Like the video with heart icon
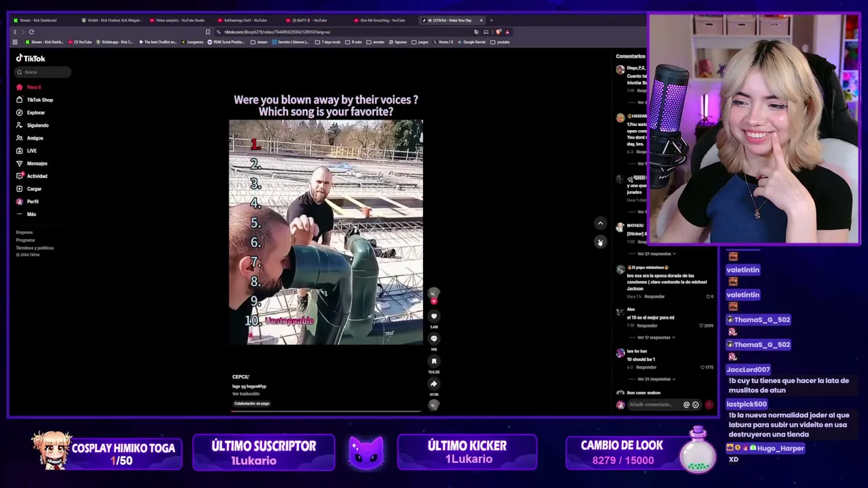Viewport: 868px width, 488px height. tap(434, 316)
